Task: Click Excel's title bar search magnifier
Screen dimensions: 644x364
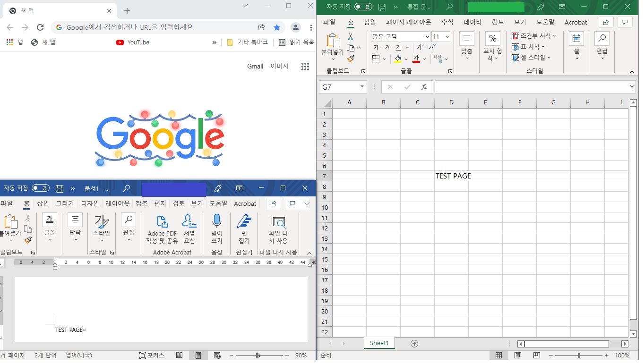Action: (449, 7)
